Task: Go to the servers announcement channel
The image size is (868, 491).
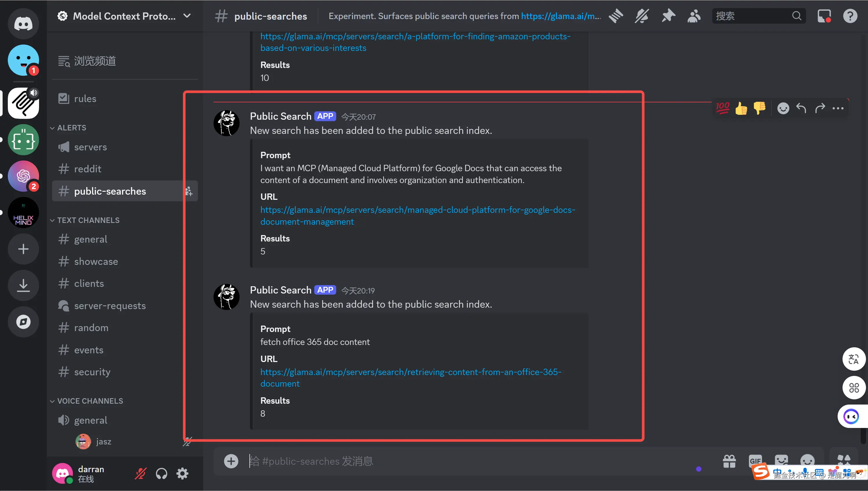Action: coord(125,147)
